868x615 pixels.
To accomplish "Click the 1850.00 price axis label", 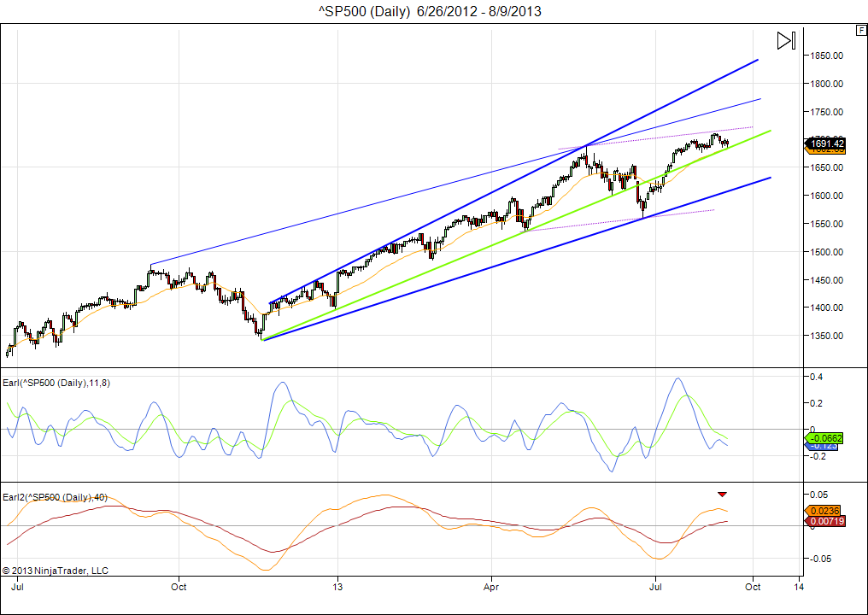I will coord(827,56).
